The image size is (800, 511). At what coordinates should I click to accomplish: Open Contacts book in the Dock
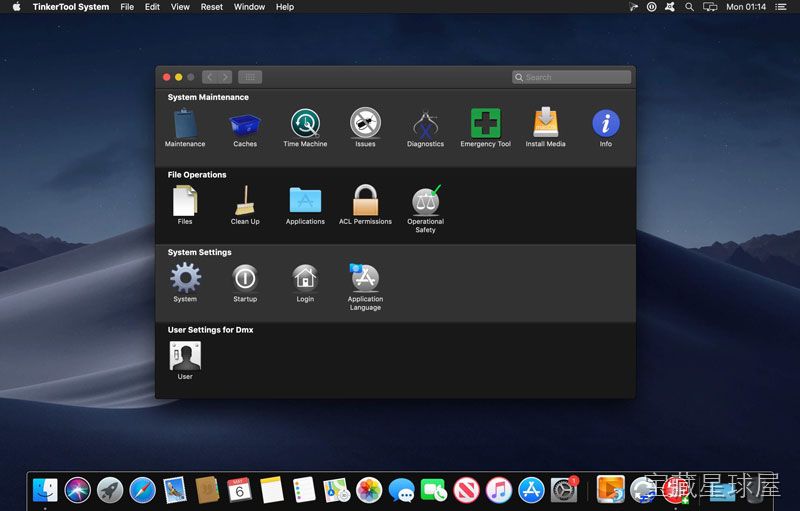coord(207,490)
